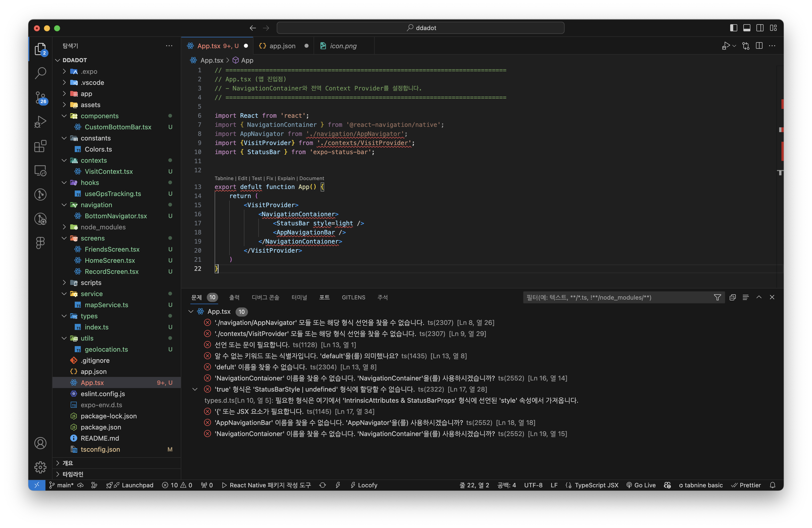This screenshot has height=528, width=812.
Task: Click UTF-8 encoding in status bar
Action: (x=533, y=485)
